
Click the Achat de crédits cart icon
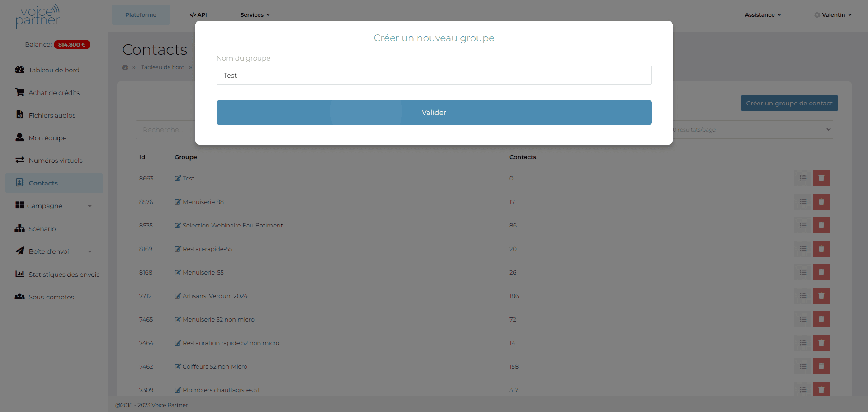[19, 92]
